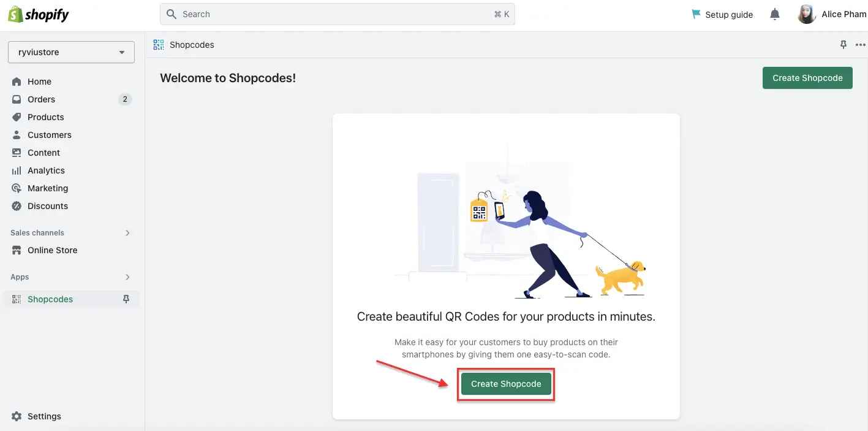Open Analytics via the bar chart icon

[x=18, y=170]
